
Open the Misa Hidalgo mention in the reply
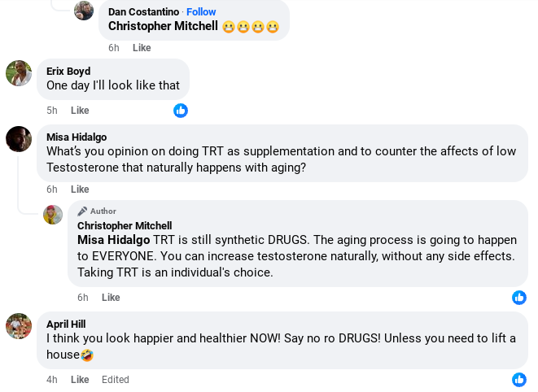(114, 240)
